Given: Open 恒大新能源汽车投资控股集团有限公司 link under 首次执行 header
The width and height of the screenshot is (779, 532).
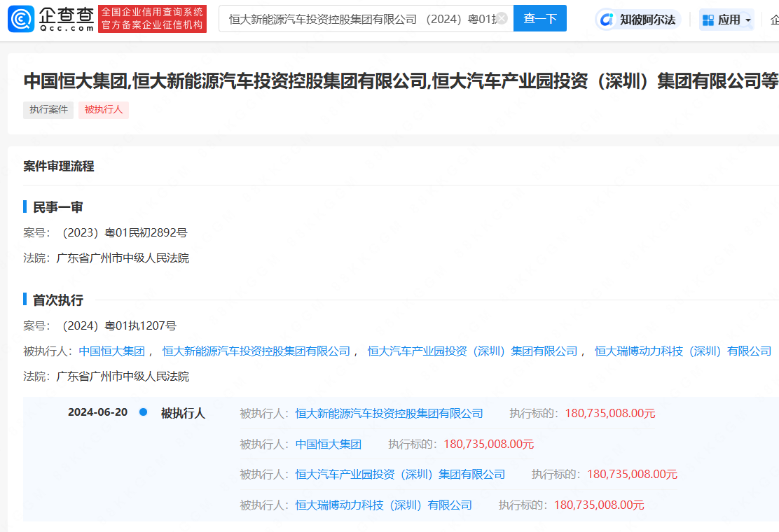Looking at the screenshot, I should (256, 351).
